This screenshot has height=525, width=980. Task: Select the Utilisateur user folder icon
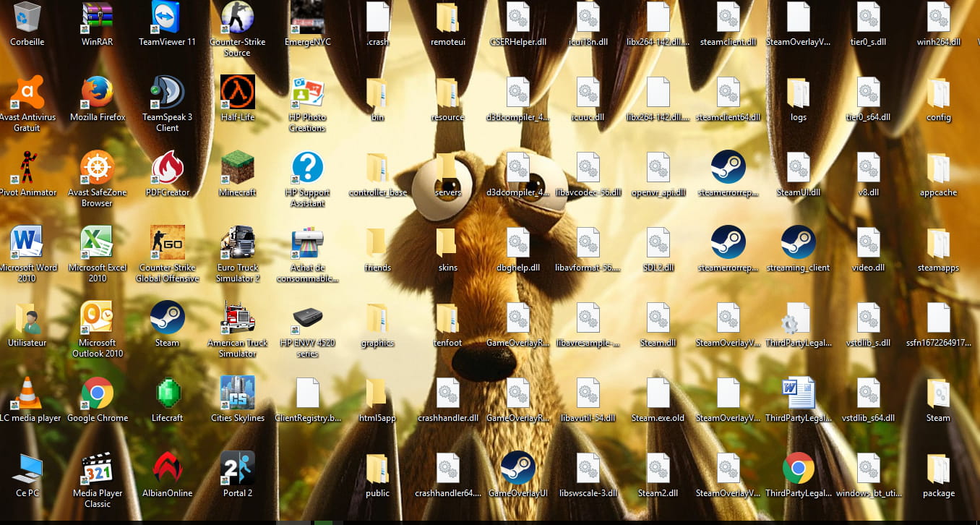pos(27,317)
